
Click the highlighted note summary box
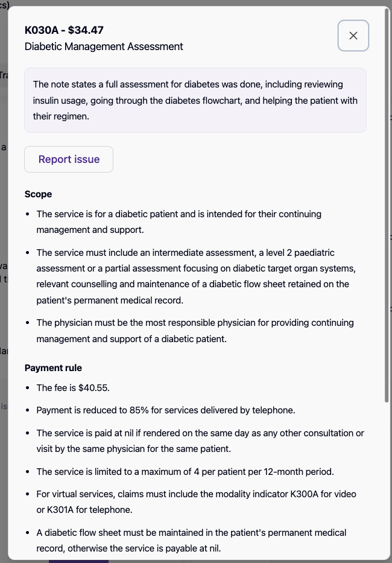tap(195, 100)
